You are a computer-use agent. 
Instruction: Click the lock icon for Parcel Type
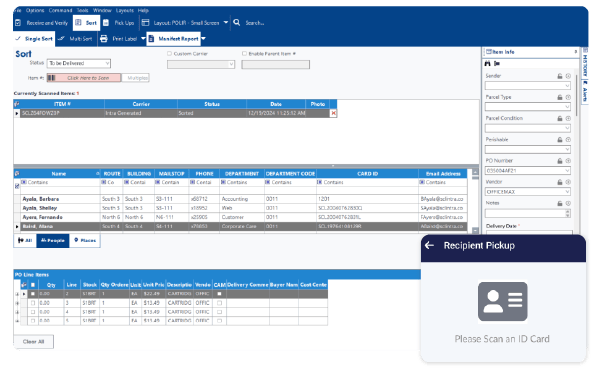(560, 97)
